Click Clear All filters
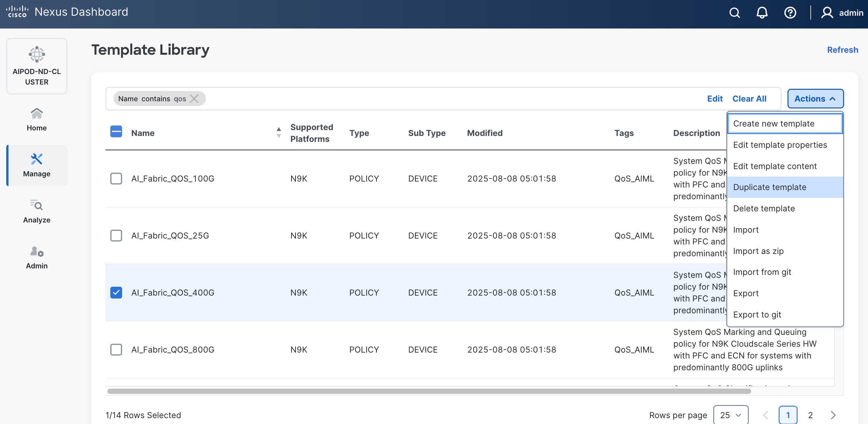 749,99
